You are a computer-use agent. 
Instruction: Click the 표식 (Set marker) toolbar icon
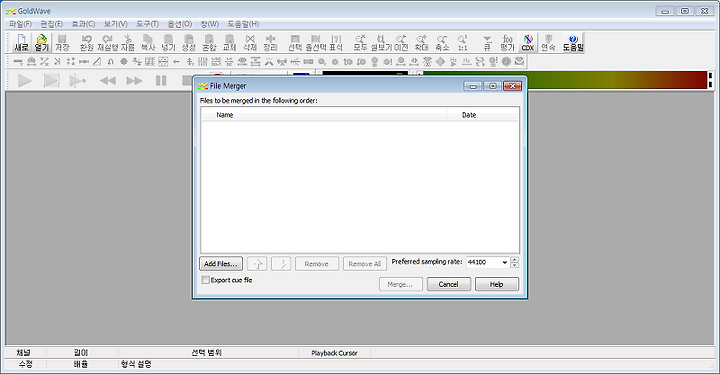[336, 43]
